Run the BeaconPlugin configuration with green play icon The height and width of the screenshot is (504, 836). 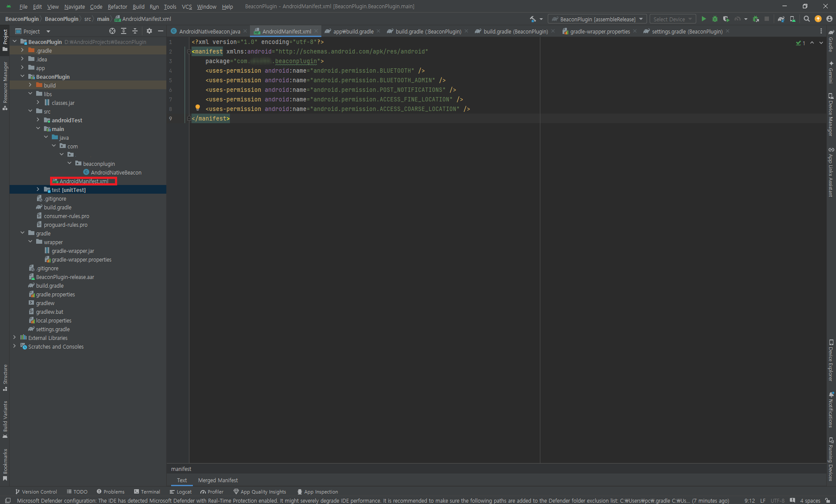(x=704, y=19)
